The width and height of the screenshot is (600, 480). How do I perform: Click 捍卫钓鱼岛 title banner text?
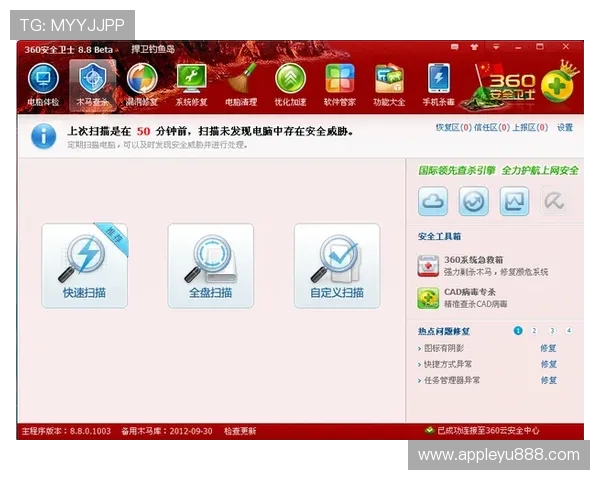[x=153, y=49]
